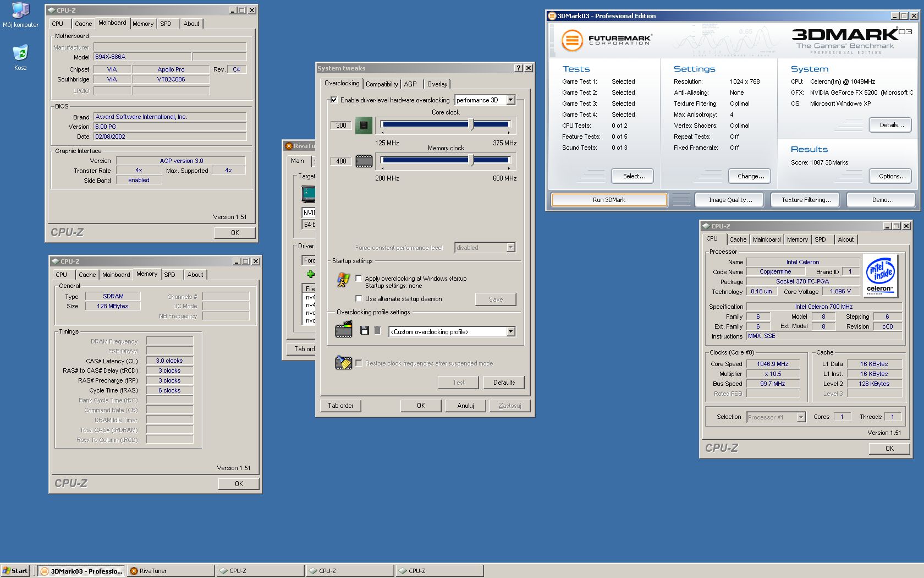The width and height of the screenshot is (924, 578).
Task: Click the Memory clock slider handle
Action: pyautogui.click(x=471, y=161)
